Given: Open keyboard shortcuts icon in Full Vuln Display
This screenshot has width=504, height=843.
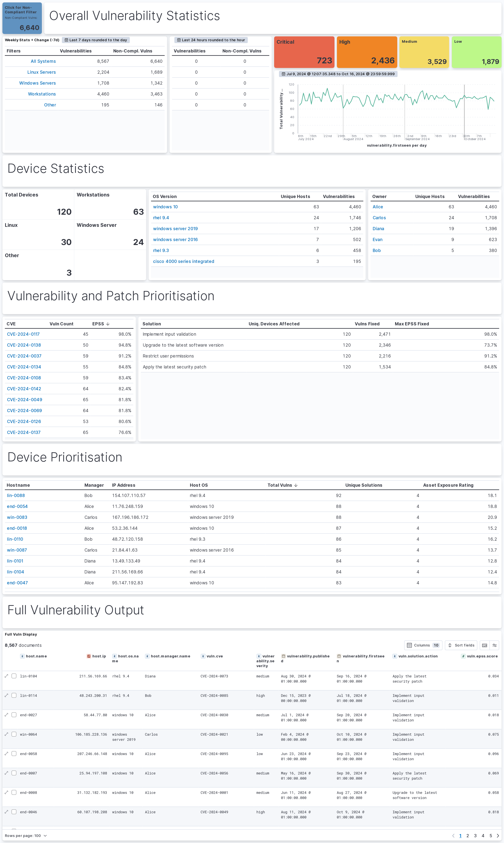Looking at the screenshot, I should (485, 645).
